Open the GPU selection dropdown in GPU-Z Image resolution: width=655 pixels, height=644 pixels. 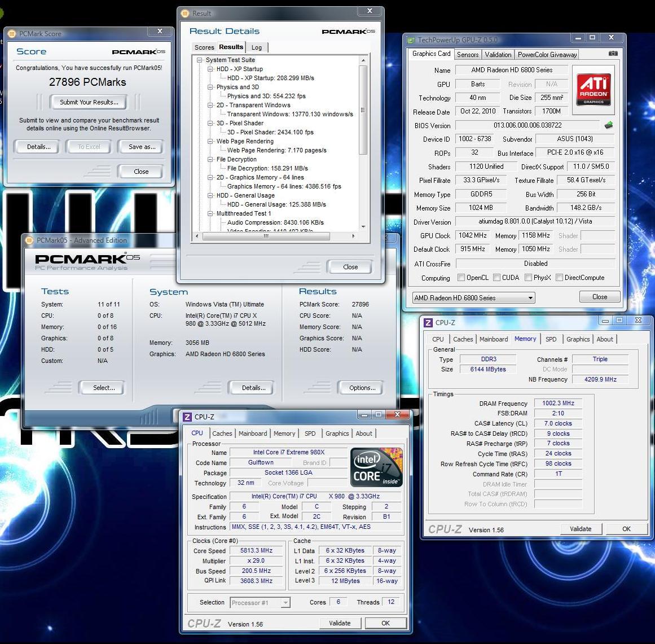click(x=473, y=298)
